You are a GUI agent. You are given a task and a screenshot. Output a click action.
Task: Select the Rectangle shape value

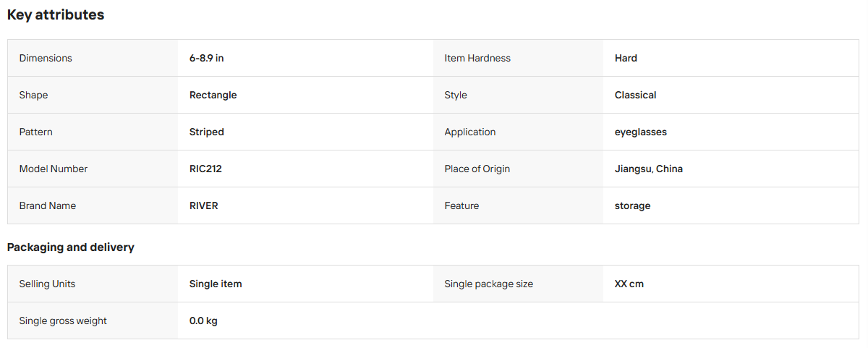[213, 95]
